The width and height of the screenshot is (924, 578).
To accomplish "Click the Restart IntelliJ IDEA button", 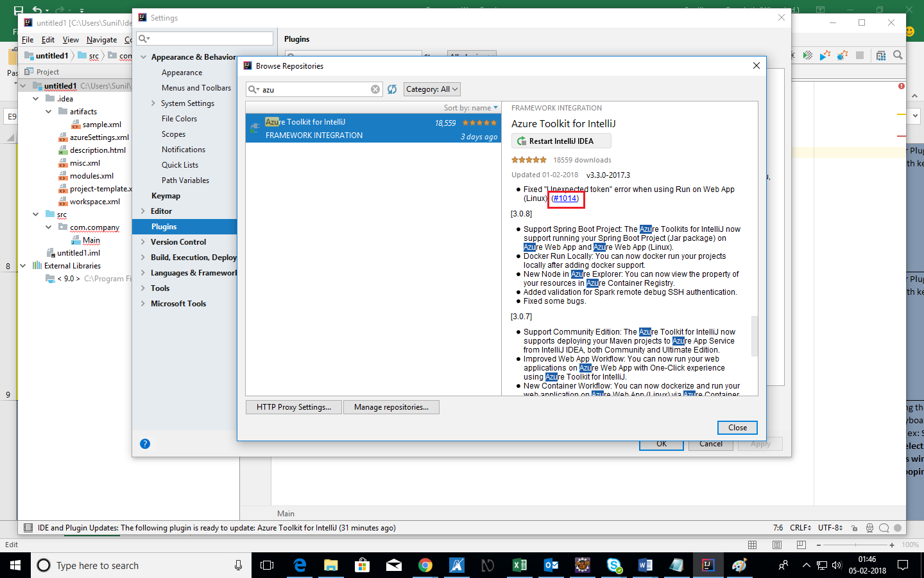I will tap(561, 141).
